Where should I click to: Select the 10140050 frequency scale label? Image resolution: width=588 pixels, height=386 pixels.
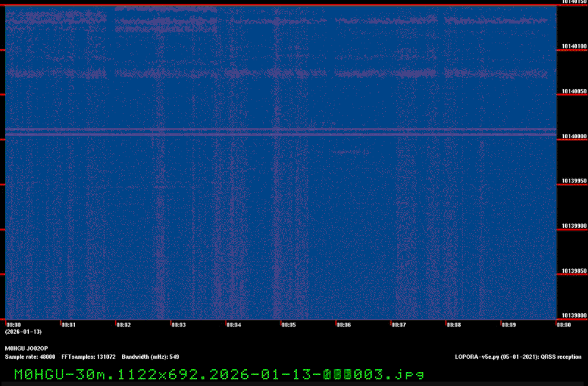click(x=573, y=91)
